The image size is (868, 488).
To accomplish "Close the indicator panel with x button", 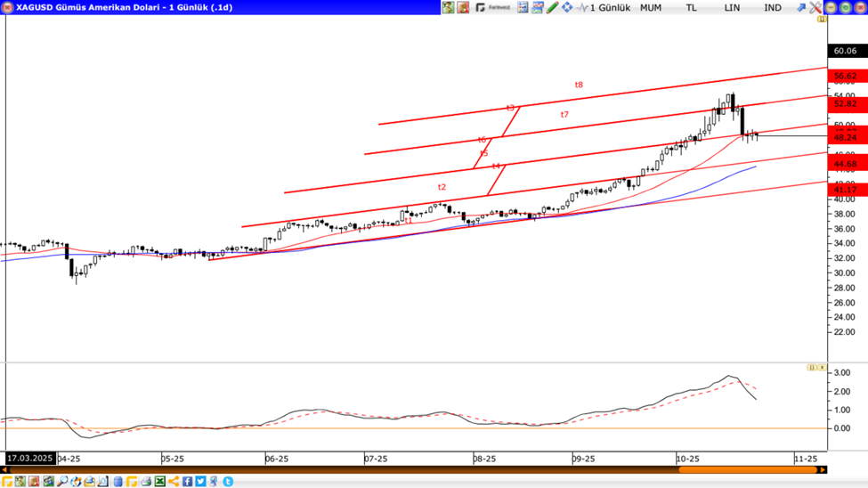I will (822, 367).
